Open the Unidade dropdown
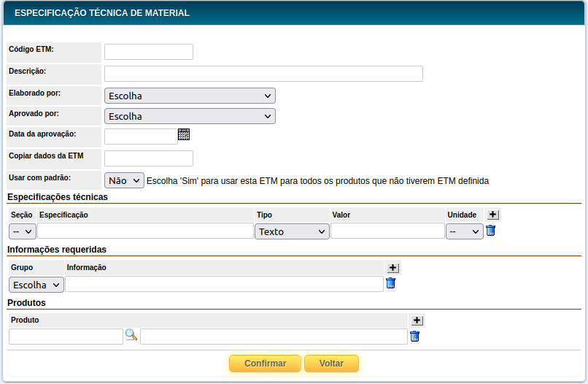The image size is (588, 384). (x=465, y=231)
